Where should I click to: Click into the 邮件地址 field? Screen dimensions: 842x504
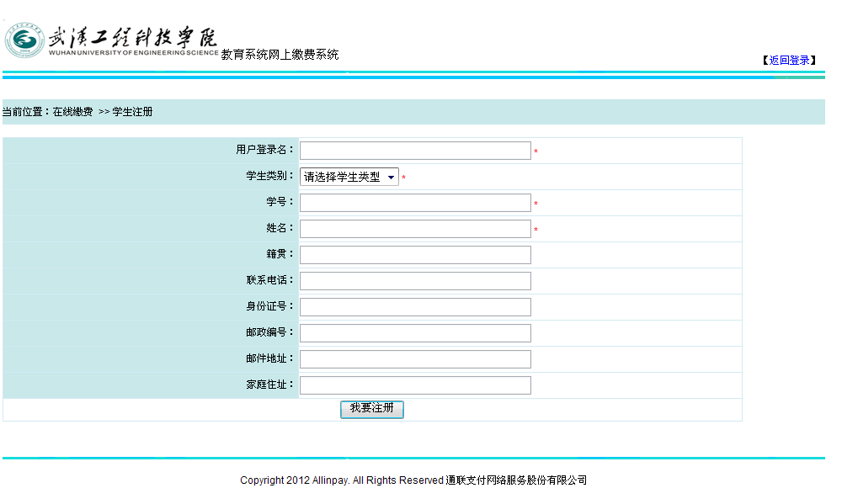(415, 359)
